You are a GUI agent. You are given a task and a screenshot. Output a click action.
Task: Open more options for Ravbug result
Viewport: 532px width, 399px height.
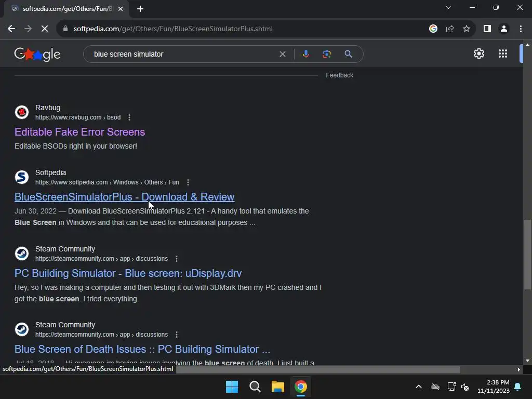[129, 117]
